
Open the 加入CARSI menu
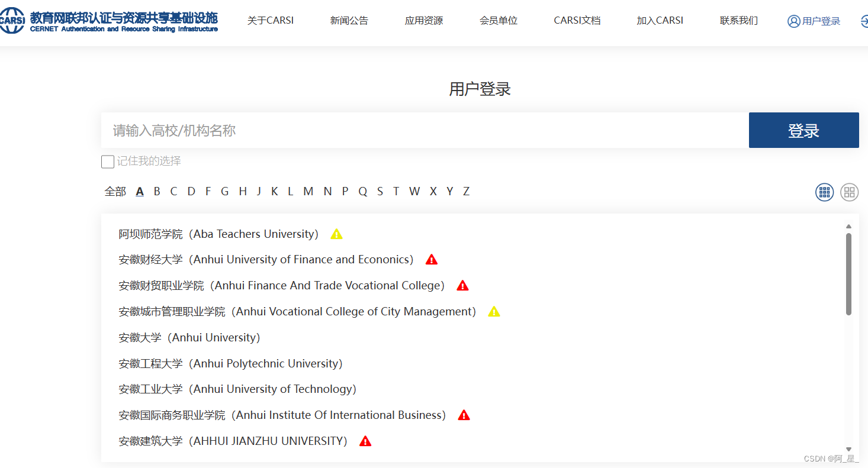point(660,21)
